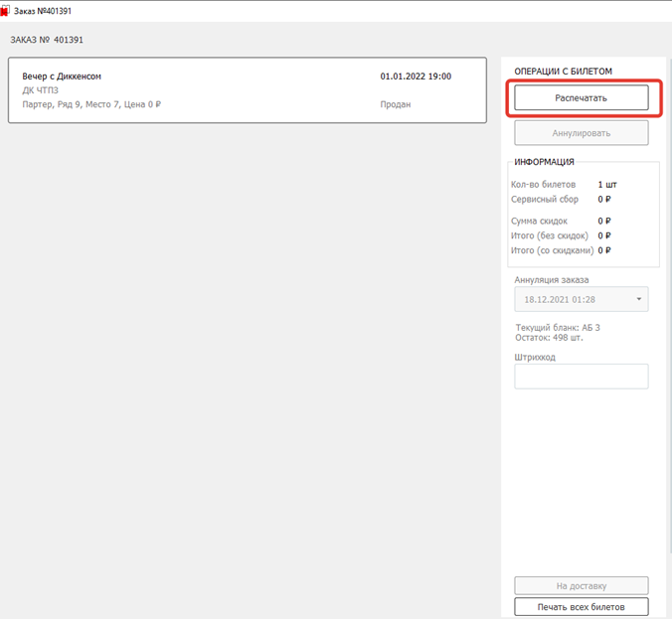Screen dimensions: 672x619
Task: Select the Вечер с Диккенсом ticket title
Action: (x=62, y=77)
